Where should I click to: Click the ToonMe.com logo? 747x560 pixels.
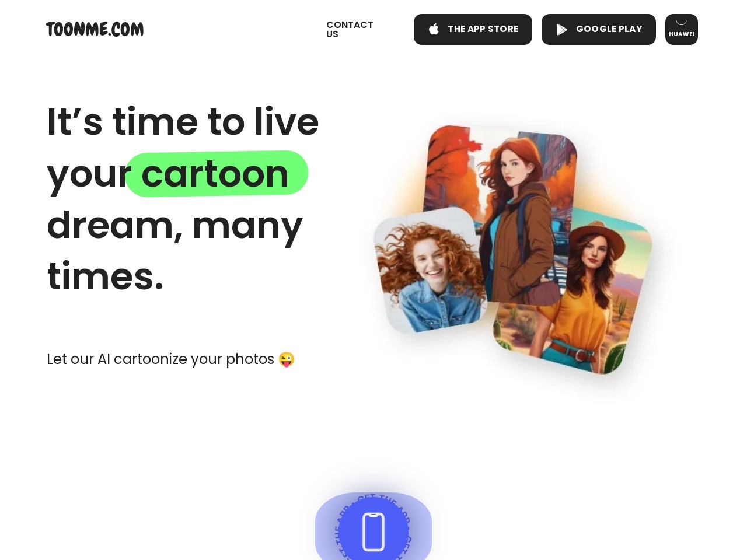95,29
